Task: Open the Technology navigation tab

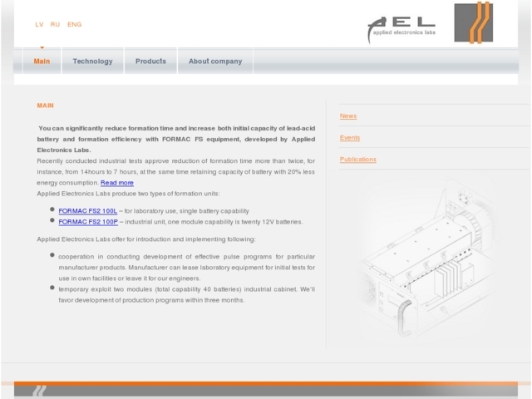Action: tap(92, 61)
